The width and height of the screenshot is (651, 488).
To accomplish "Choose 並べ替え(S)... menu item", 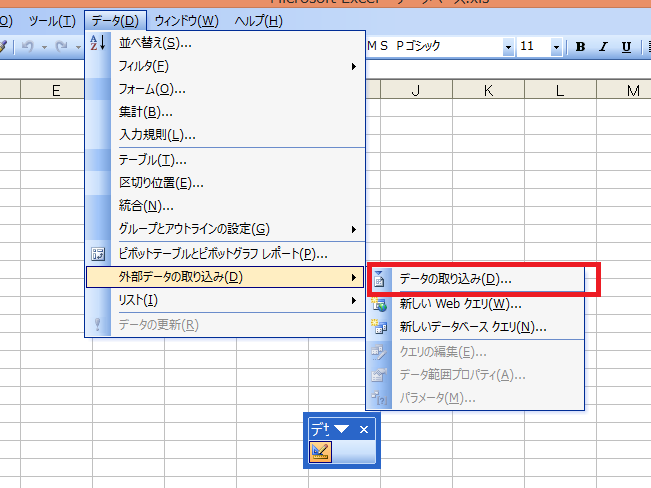I will [x=225, y=43].
